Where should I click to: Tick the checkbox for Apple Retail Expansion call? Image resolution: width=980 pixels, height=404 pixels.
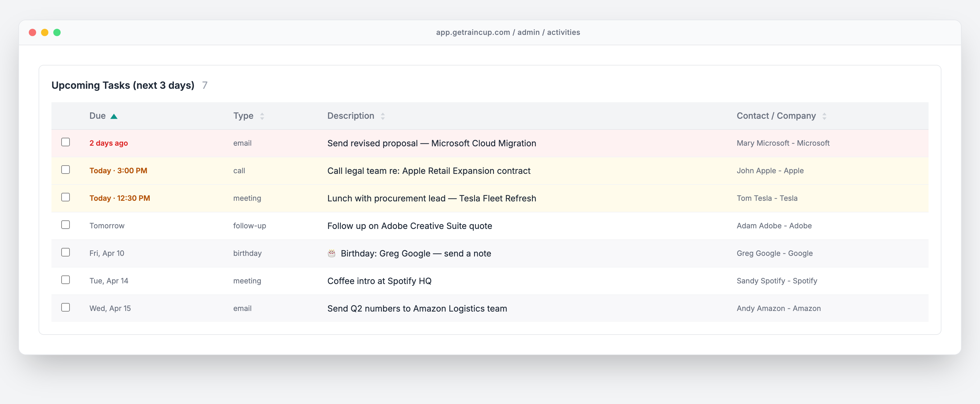coord(66,170)
